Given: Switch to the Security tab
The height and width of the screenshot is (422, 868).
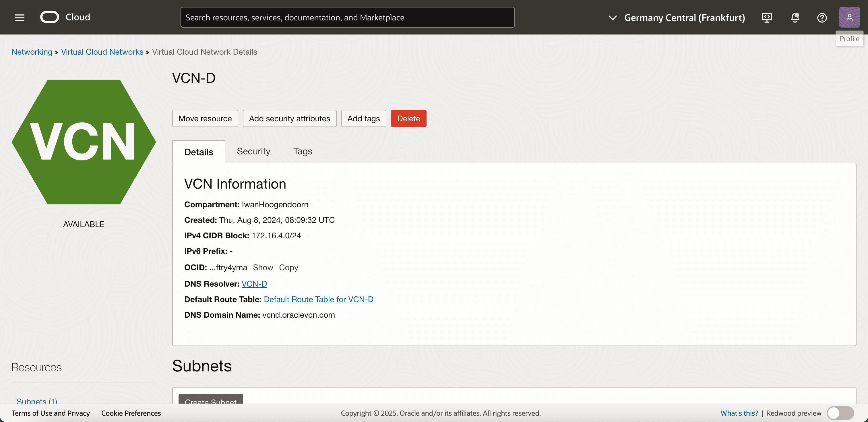Looking at the screenshot, I should point(253,151).
